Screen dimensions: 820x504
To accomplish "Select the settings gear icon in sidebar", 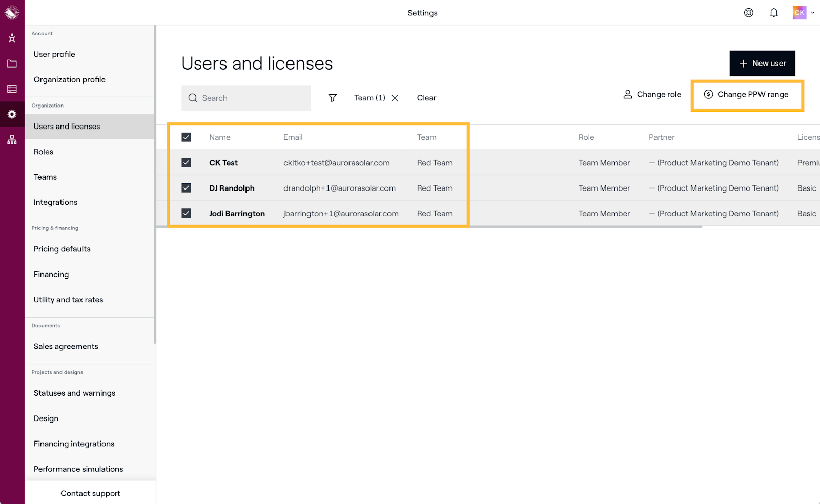I will coord(12,114).
